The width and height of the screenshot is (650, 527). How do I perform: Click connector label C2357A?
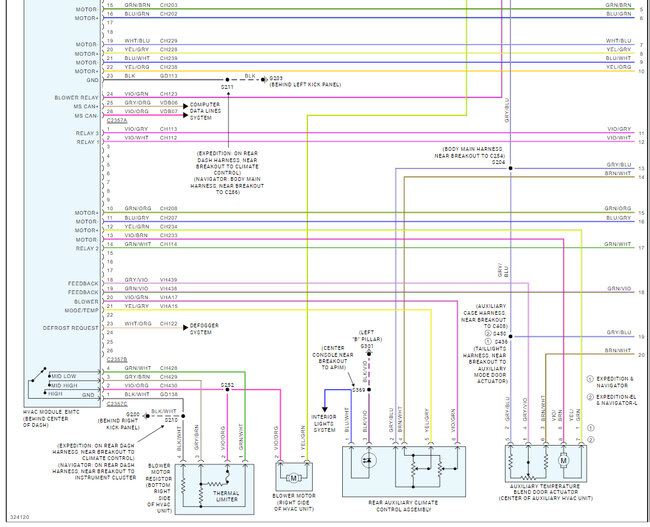[117, 120]
